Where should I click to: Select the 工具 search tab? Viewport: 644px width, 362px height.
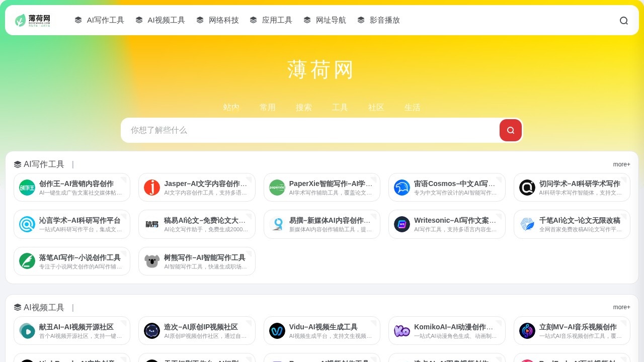click(340, 107)
